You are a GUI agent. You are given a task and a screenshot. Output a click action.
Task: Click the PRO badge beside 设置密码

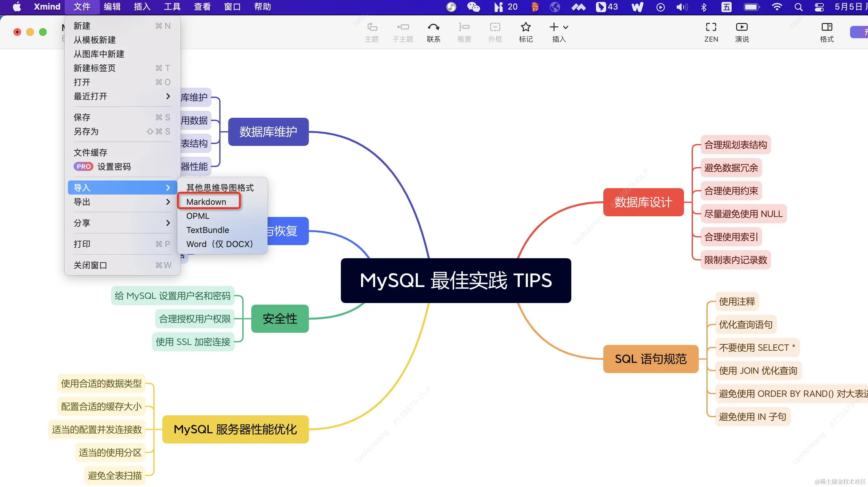tap(83, 166)
